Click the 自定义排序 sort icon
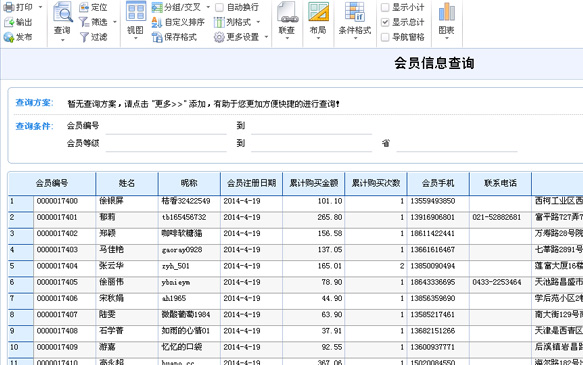This screenshot has height=365, width=583. pos(157,22)
